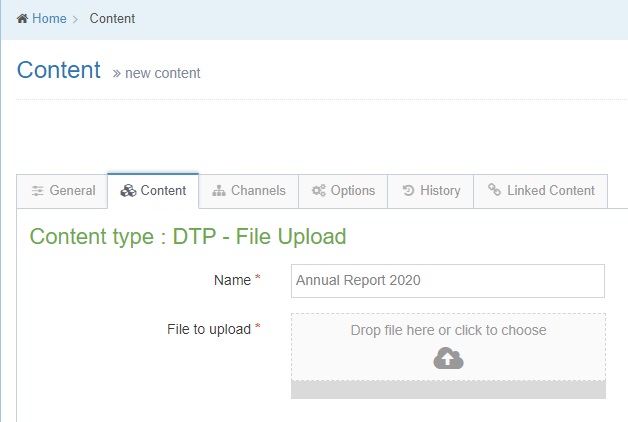Viewport: 628px width, 422px height.
Task: Click the Content breadcrumb text
Action: (x=112, y=19)
